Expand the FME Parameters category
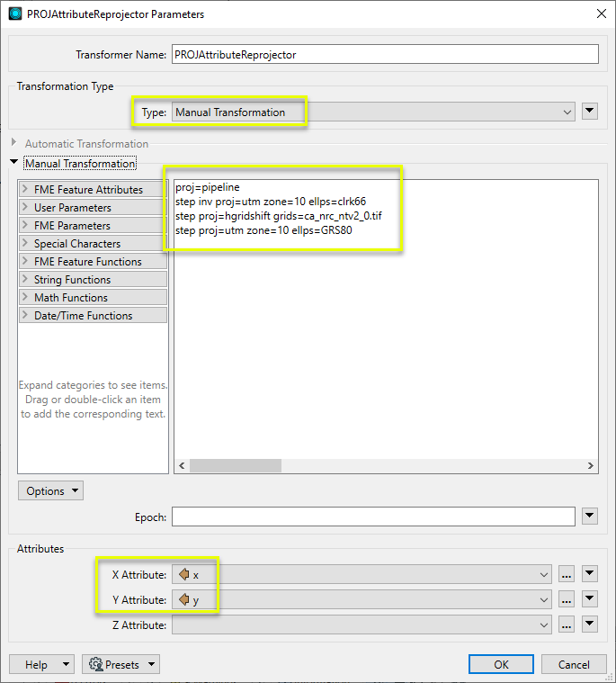This screenshot has height=683, width=616. pyautogui.click(x=93, y=226)
